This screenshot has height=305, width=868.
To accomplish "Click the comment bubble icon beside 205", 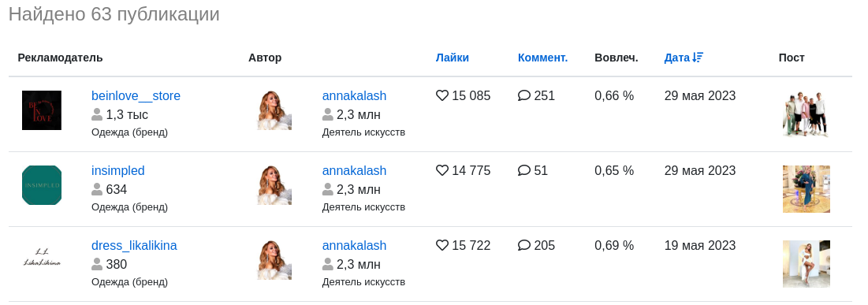I will (x=523, y=245).
